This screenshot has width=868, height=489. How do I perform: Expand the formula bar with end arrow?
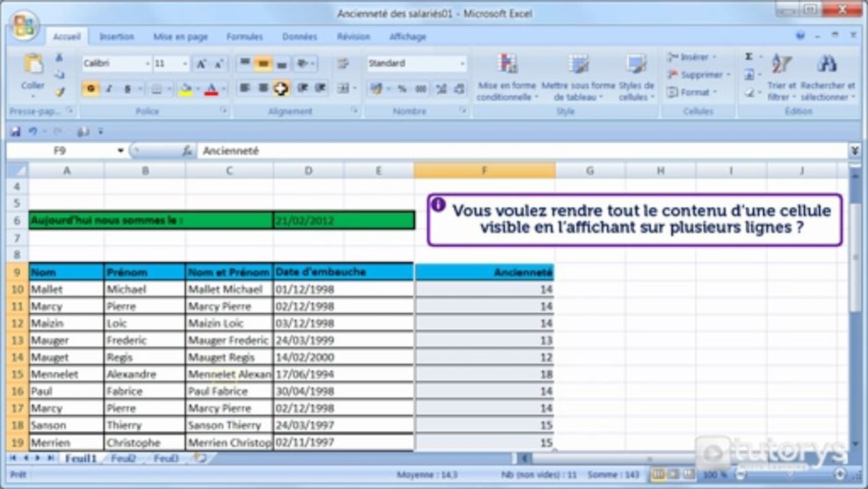[x=854, y=151]
